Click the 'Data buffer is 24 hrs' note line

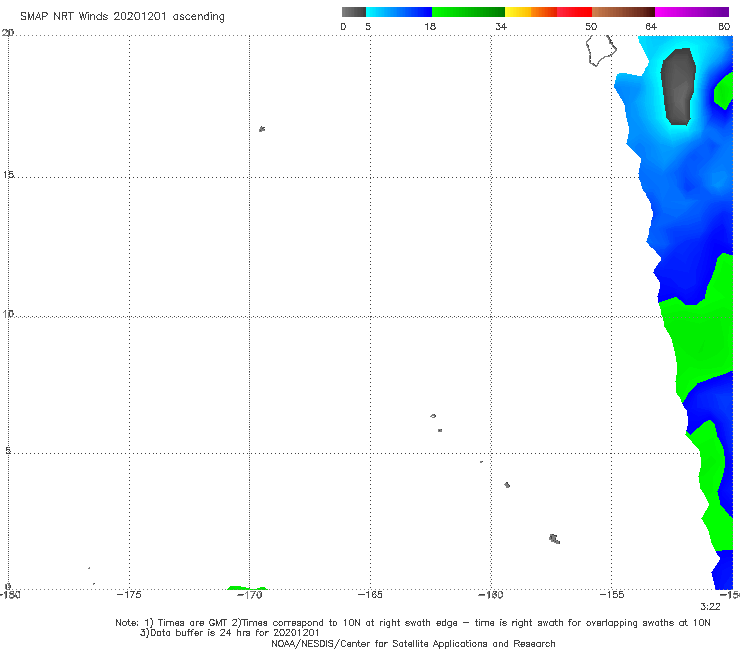(x=229, y=633)
